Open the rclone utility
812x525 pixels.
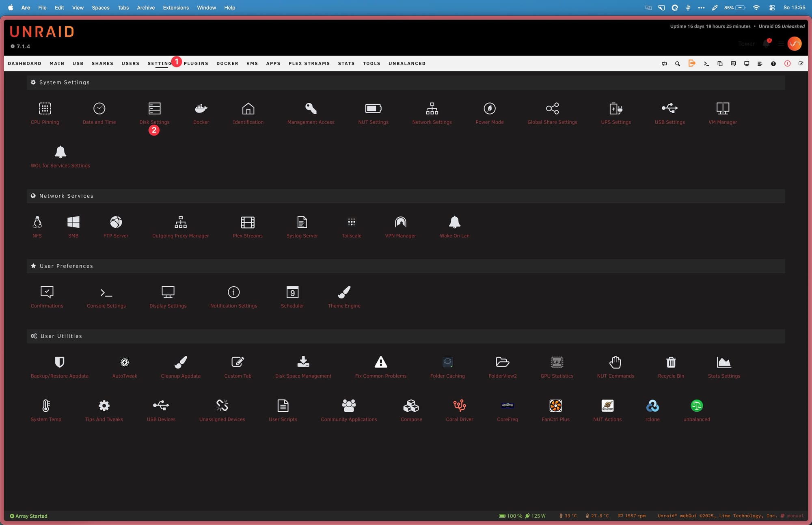click(x=652, y=406)
